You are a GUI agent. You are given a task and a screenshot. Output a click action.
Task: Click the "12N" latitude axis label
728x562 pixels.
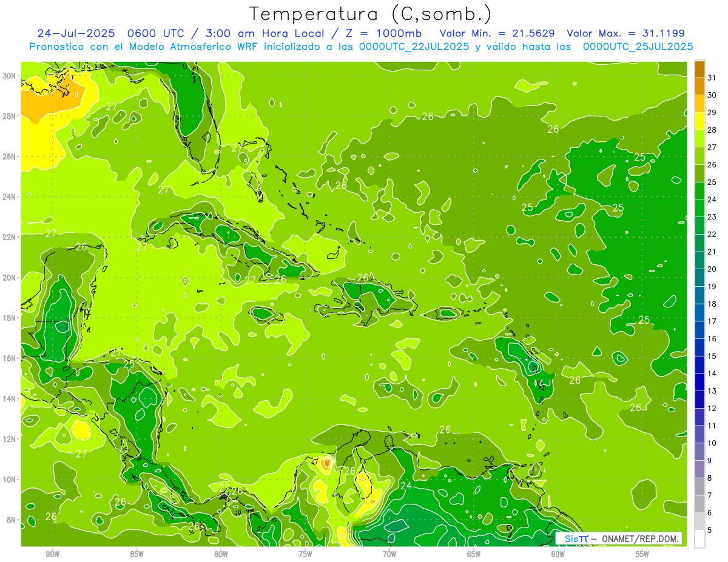point(10,439)
